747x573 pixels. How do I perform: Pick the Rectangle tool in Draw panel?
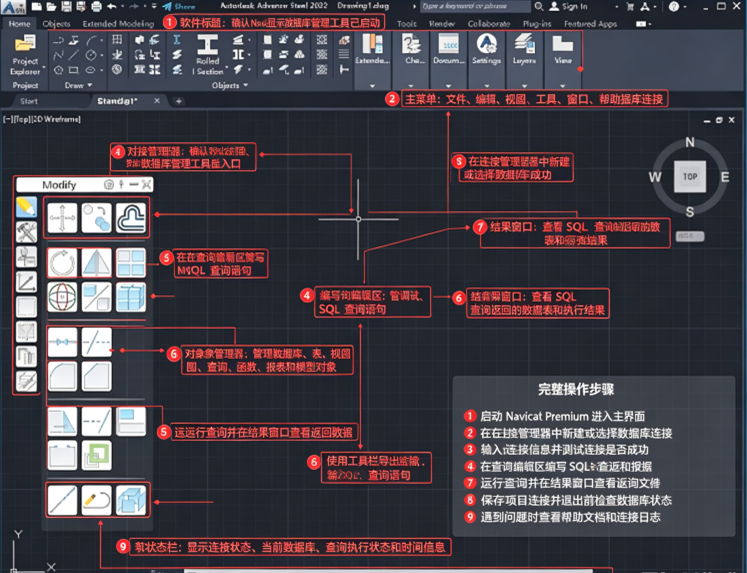coord(73,70)
